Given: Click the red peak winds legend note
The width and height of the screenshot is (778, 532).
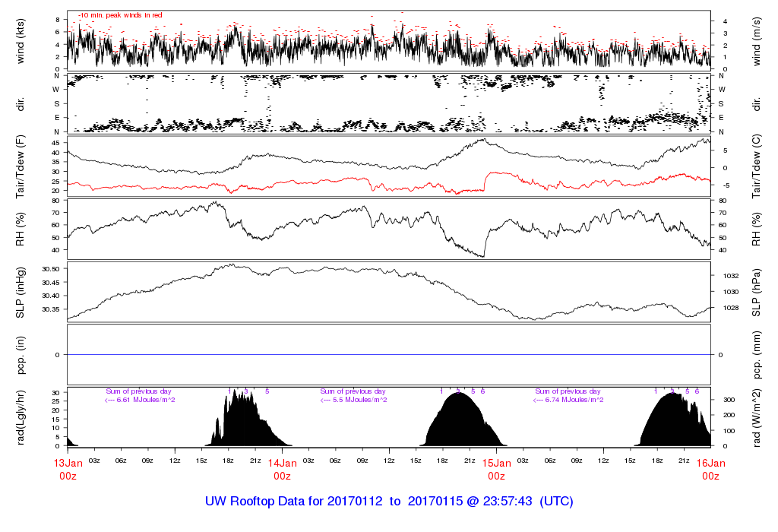Looking at the screenshot, I should coord(120,15).
